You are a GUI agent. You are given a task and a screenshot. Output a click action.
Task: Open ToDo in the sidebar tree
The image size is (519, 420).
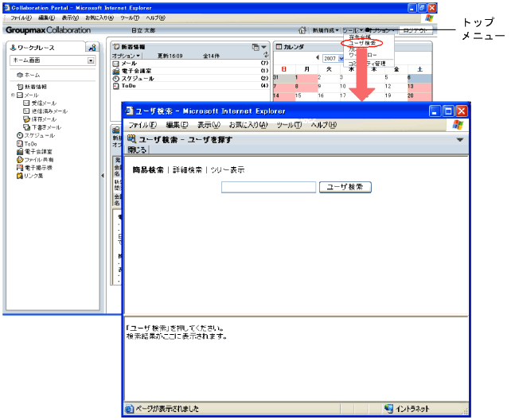pyautogui.click(x=30, y=144)
